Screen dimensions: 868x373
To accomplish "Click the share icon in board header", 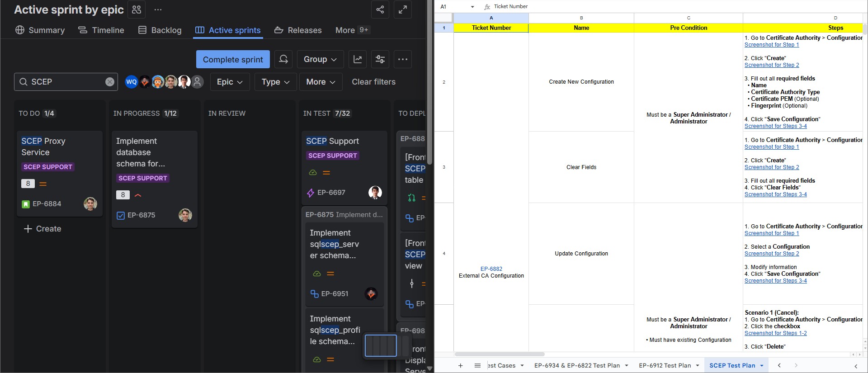I will point(380,9).
